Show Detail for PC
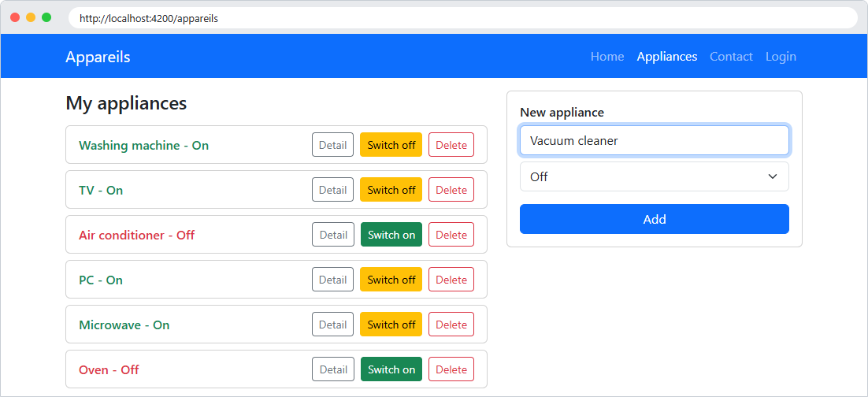Screen dimensions: 868x397 (x=332, y=280)
